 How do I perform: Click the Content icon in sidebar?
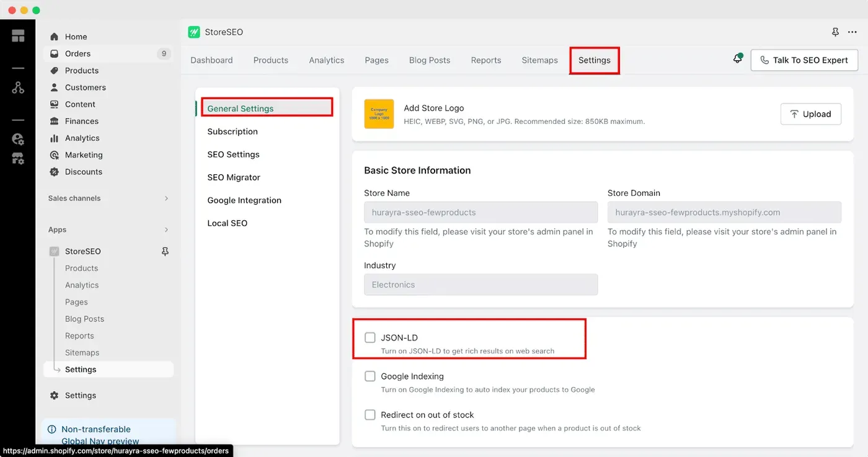click(x=55, y=104)
